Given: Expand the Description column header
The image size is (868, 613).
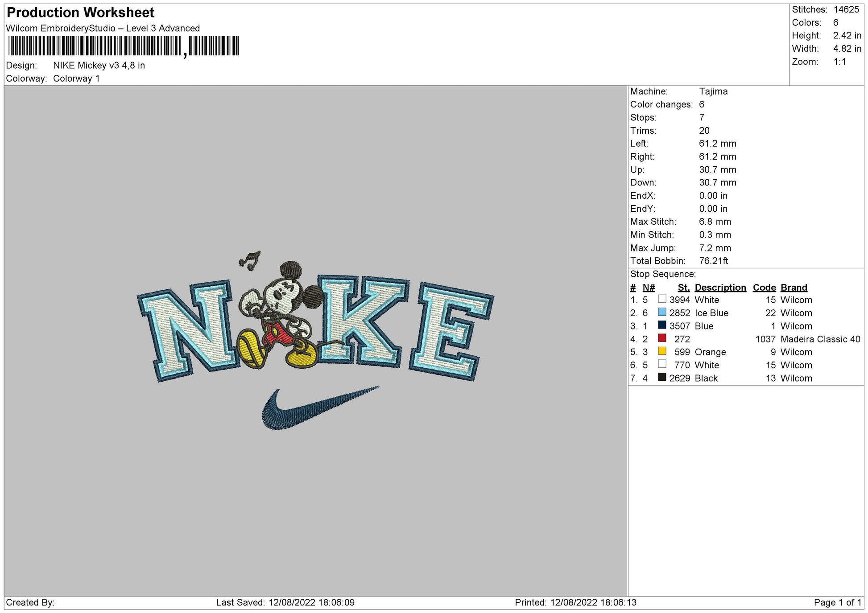Looking at the screenshot, I should [x=721, y=287].
